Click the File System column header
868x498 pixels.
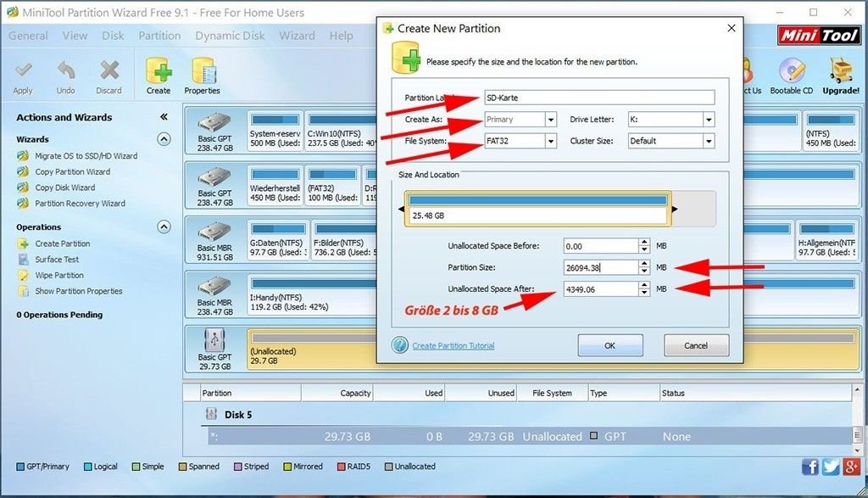point(552,393)
